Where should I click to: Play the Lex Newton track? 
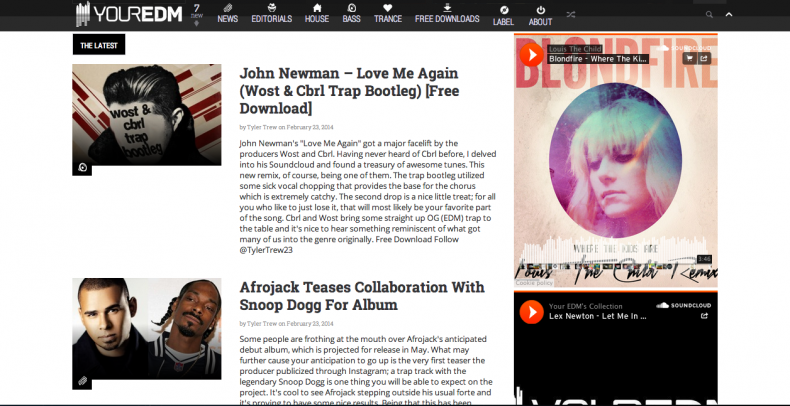[530, 312]
